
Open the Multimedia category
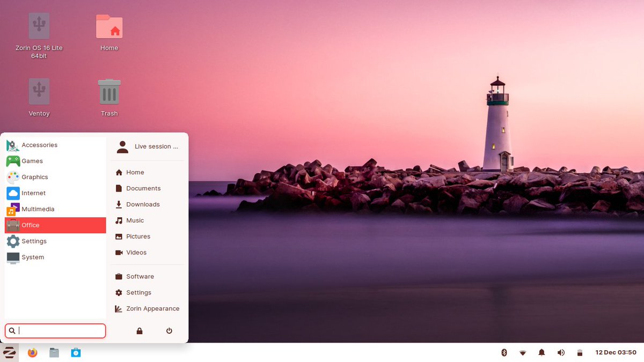(55, 209)
